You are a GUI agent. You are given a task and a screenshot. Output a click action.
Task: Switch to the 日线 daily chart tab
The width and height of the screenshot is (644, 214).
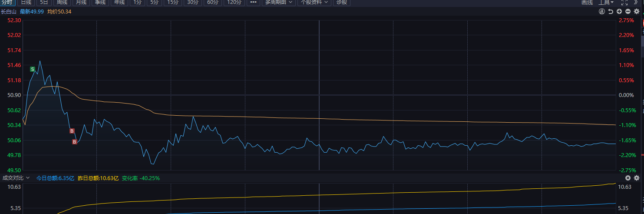[x=26, y=2]
